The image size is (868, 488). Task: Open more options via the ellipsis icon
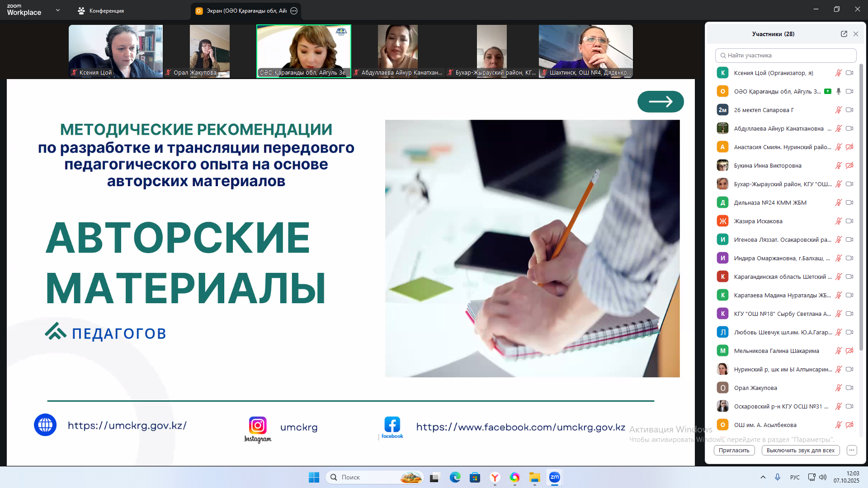(x=852, y=450)
